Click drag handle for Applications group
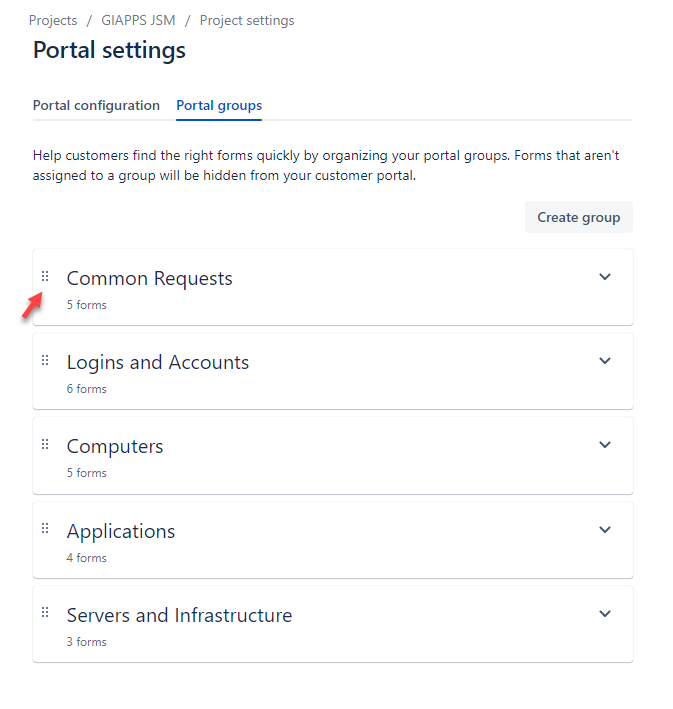This screenshot has height=709, width=673. (45, 529)
